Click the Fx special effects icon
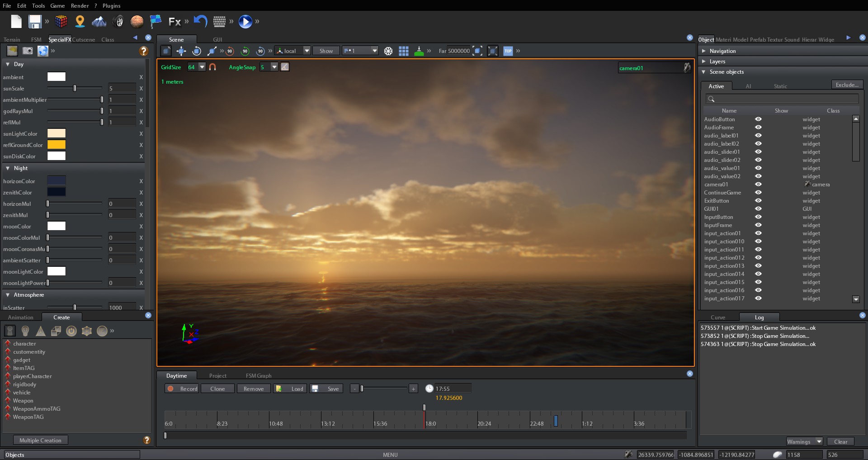The width and height of the screenshot is (868, 460). coord(174,21)
